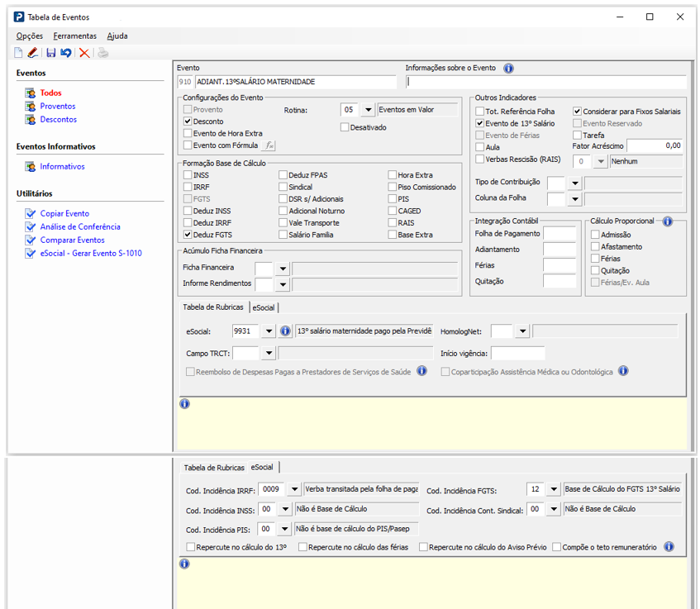Open the Cod. Incidência IRRF dropdown
Viewport: 700px width, 609px height.
(294, 489)
